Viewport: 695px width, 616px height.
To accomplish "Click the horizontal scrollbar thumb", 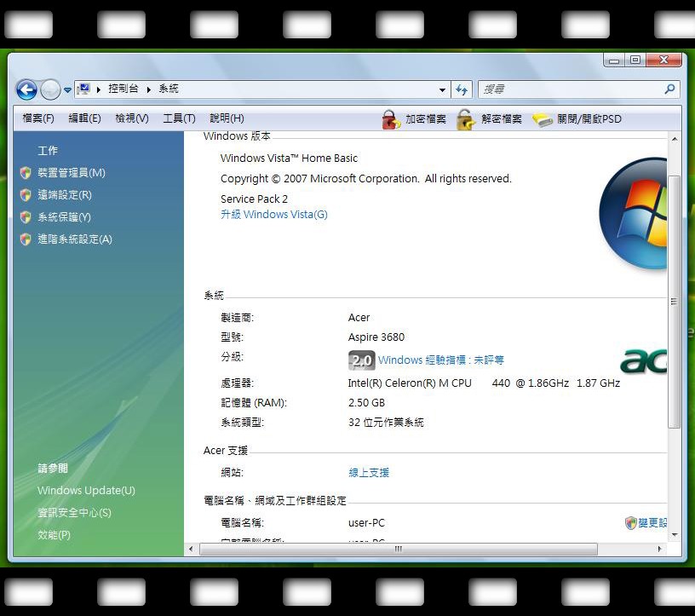I will click(399, 549).
